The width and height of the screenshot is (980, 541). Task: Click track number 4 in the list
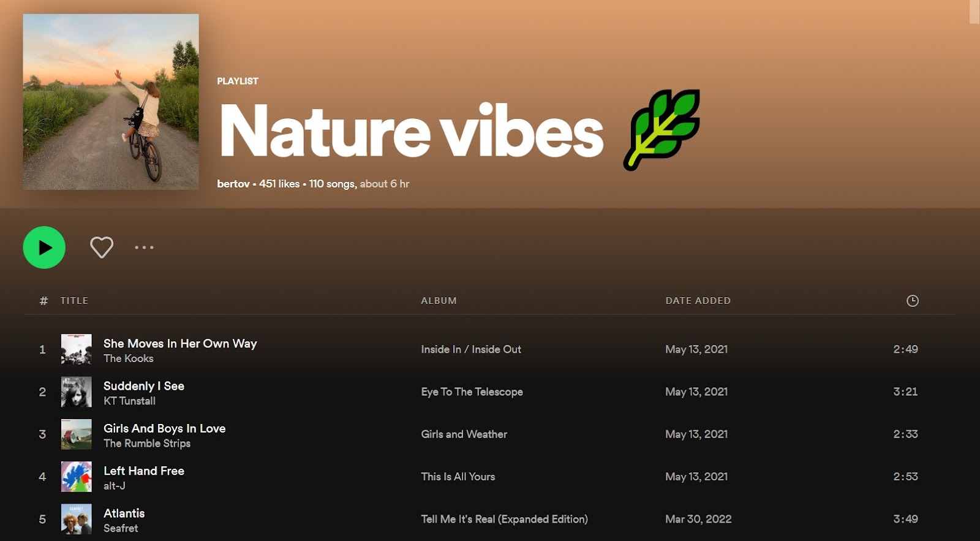(x=42, y=476)
